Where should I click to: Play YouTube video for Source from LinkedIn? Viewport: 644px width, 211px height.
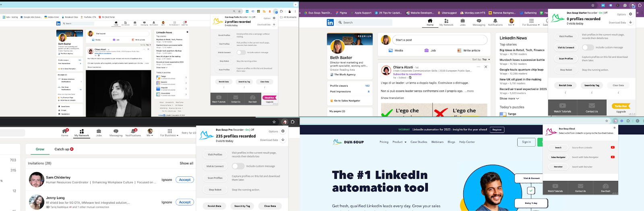(613, 147)
